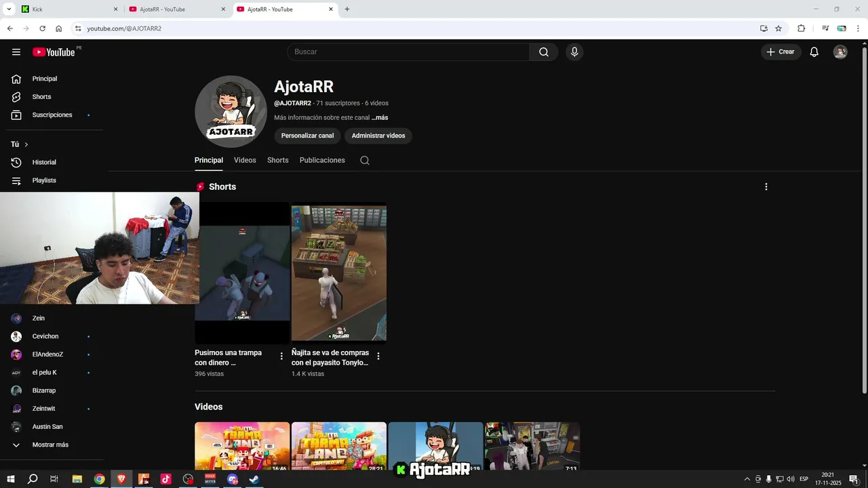868x488 pixels.
Task: Open File Explorer from taskbar
Action: (77, 479)
